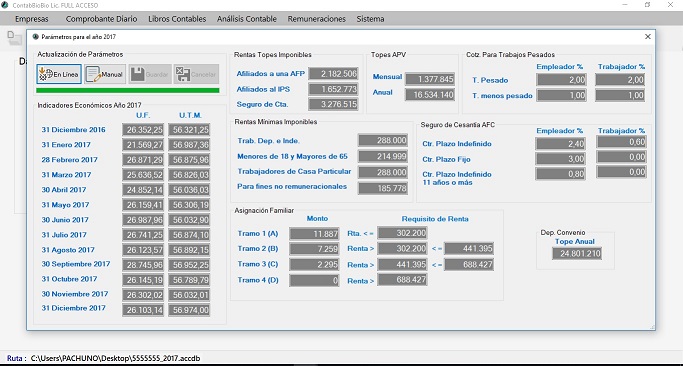Click U.T.M. field for 28 Febrero 2017
The image size is (683, 366).
point(189,160)
